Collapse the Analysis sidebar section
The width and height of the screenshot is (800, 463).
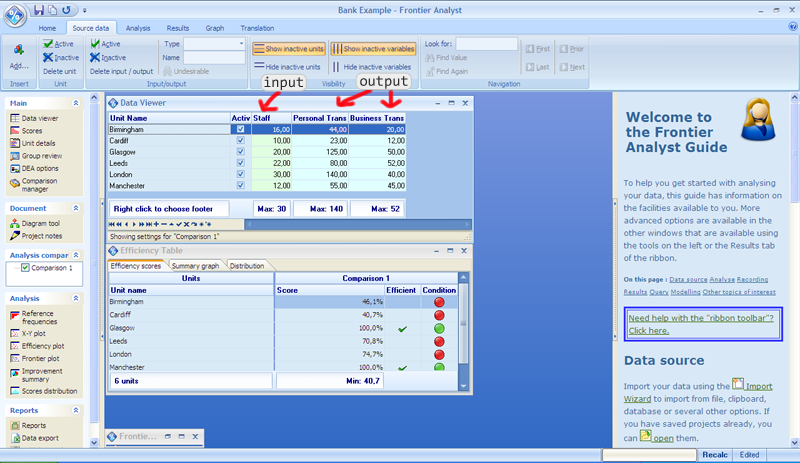tap(76, 298)
